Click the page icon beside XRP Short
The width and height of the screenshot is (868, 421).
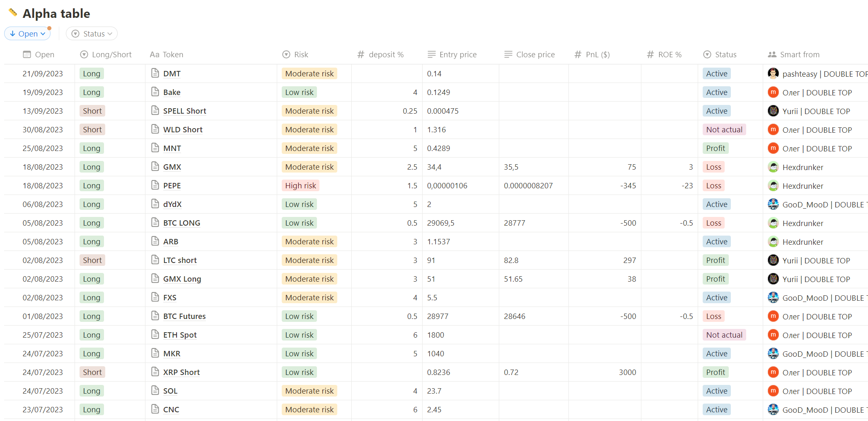pyautogui.click(x=155, y=372)
